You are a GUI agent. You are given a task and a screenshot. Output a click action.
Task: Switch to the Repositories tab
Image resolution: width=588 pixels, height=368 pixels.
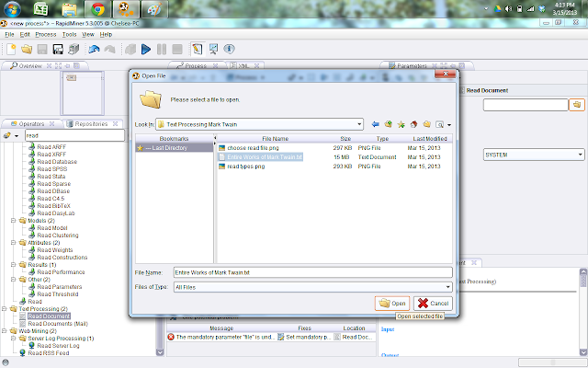[x=91, y=124]
